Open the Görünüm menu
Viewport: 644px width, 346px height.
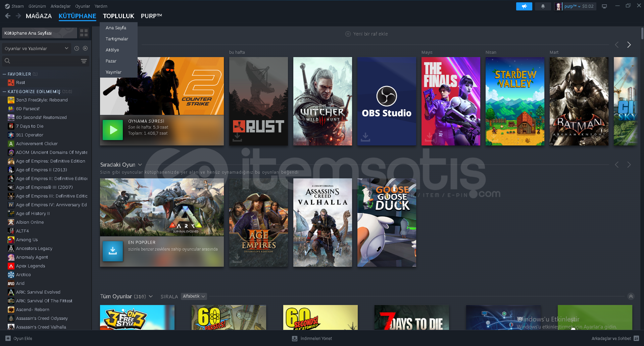[x=37, y=6]
